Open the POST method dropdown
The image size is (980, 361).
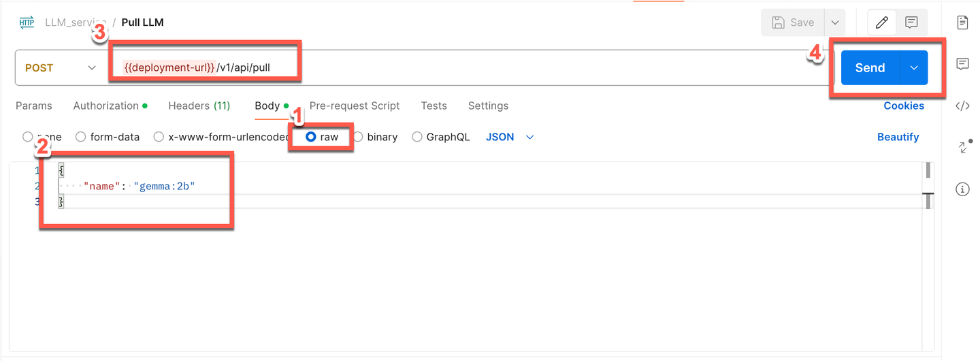point(60,67)
